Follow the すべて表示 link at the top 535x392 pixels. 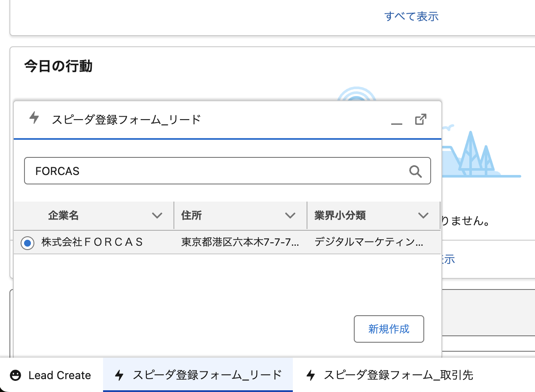[x=411, y=17]
